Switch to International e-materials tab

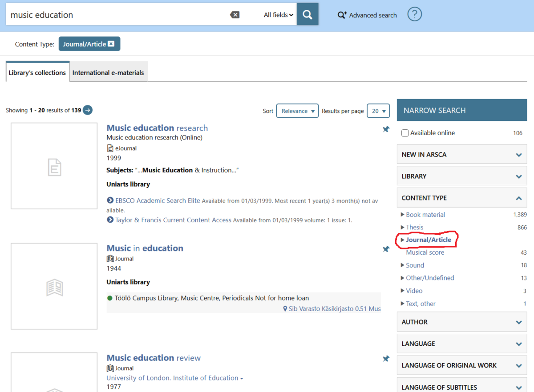tap(108, 72)
